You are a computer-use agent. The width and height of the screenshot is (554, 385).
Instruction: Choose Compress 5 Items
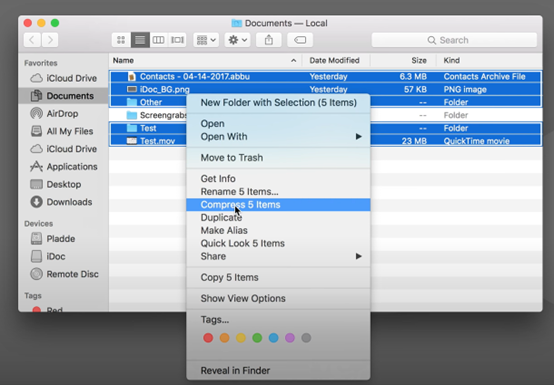pyautogui.click(x=278, y=205)
